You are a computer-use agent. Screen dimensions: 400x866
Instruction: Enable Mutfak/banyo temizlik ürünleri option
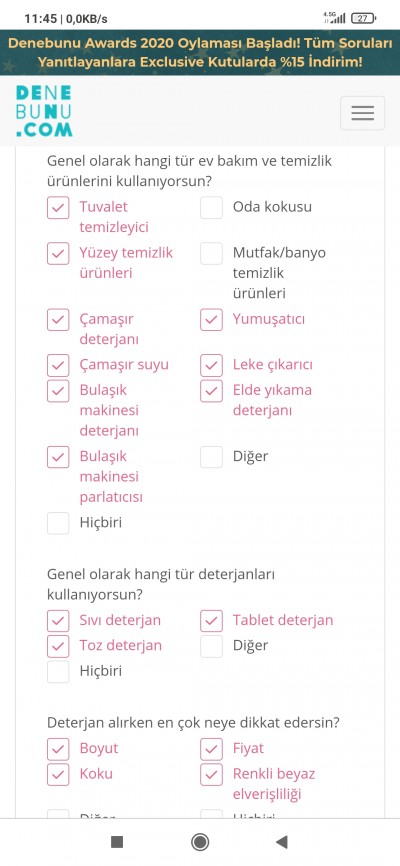point(211,254)
